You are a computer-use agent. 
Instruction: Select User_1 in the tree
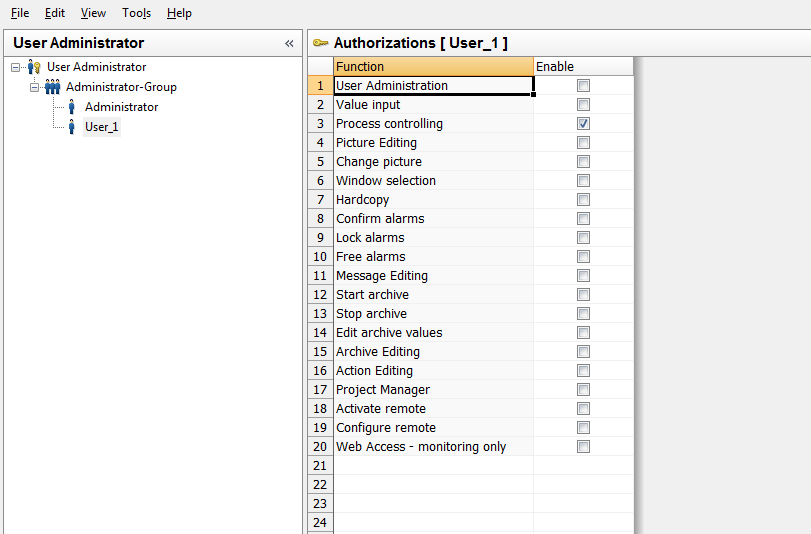(x=102, y=127)
